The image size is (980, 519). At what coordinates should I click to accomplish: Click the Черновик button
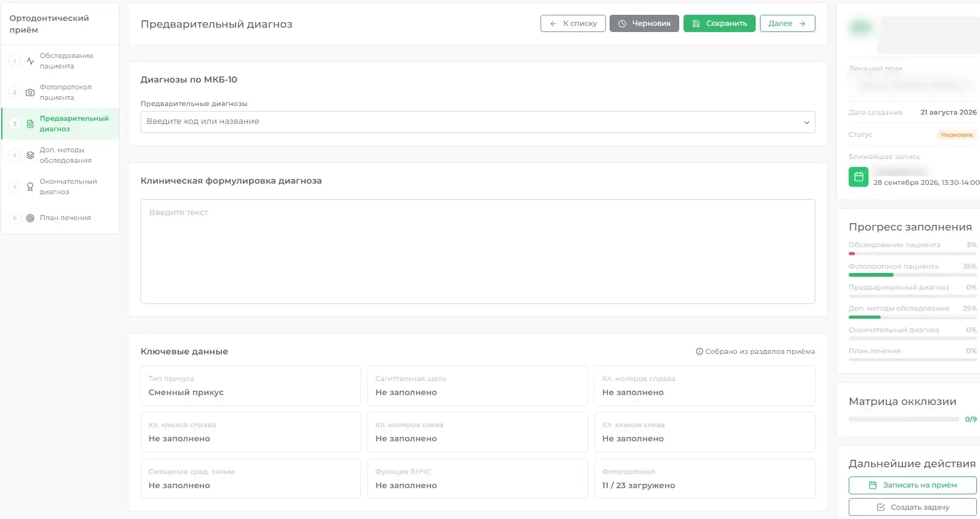point(644,23)
